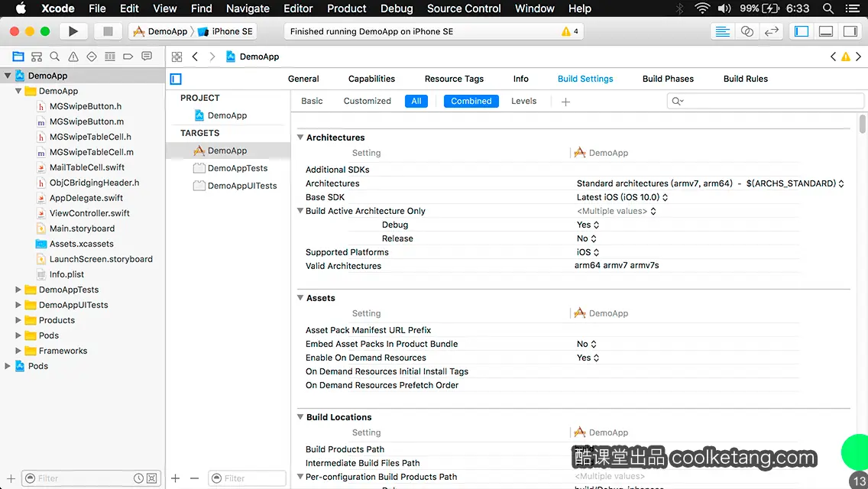Switch to Standard editor
The width and height of the screenshot is (868, 489).
[x=722, y=31]
